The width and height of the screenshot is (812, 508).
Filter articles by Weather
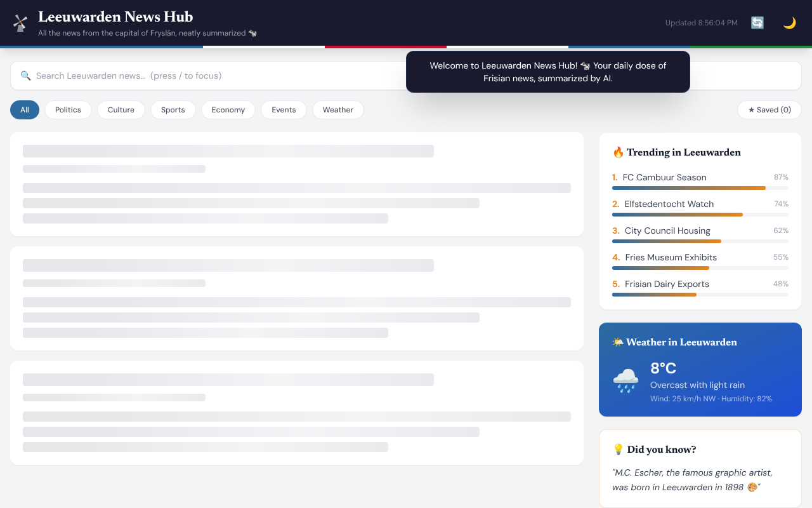tap(337, 110)
